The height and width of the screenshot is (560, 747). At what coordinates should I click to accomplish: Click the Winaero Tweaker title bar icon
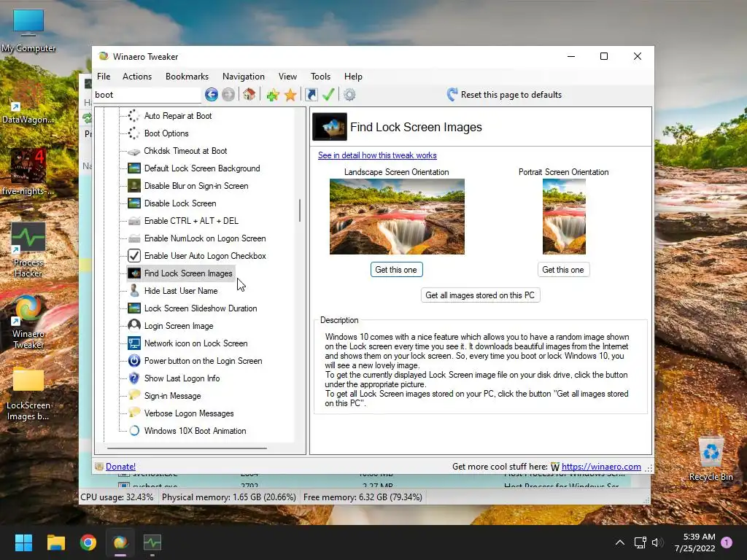(x=104, y=56)
